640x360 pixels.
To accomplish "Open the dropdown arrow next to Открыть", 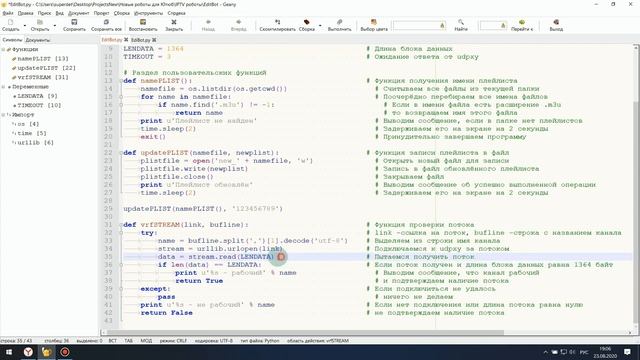I will (x=55, y=26).
